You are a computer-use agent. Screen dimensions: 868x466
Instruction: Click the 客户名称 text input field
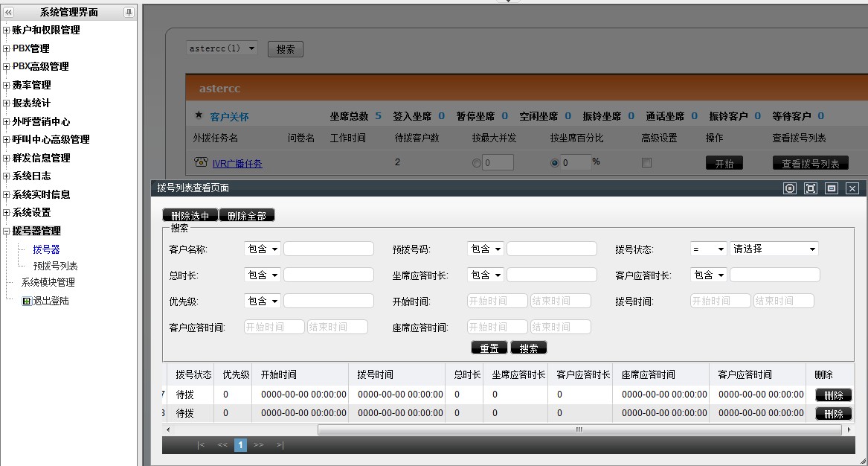[329, 249]
